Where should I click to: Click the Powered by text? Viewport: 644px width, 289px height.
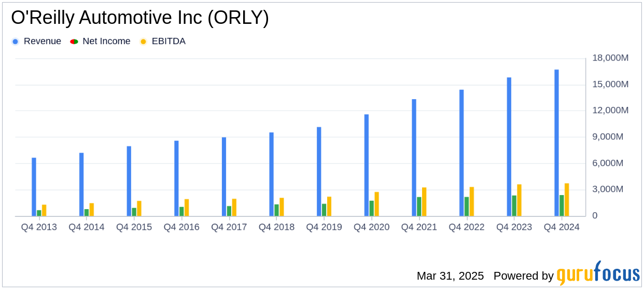click(x=524, y=276)
